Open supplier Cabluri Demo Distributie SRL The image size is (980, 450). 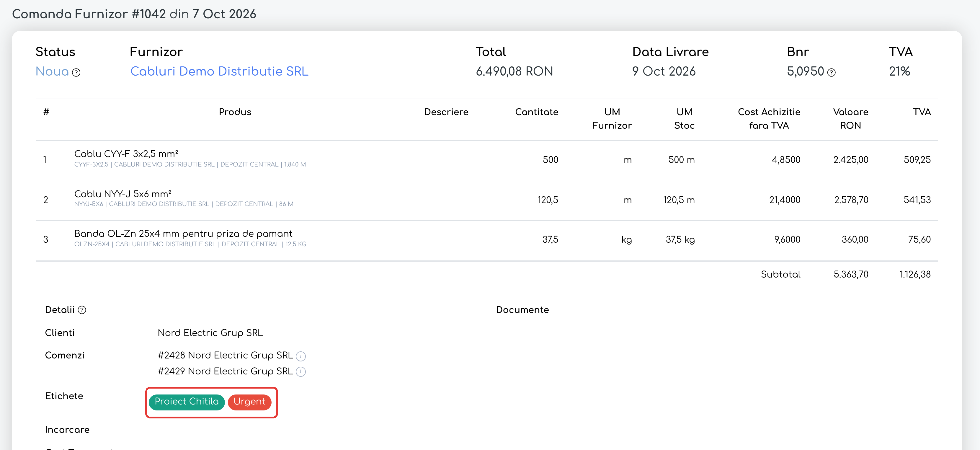point(219,71)
